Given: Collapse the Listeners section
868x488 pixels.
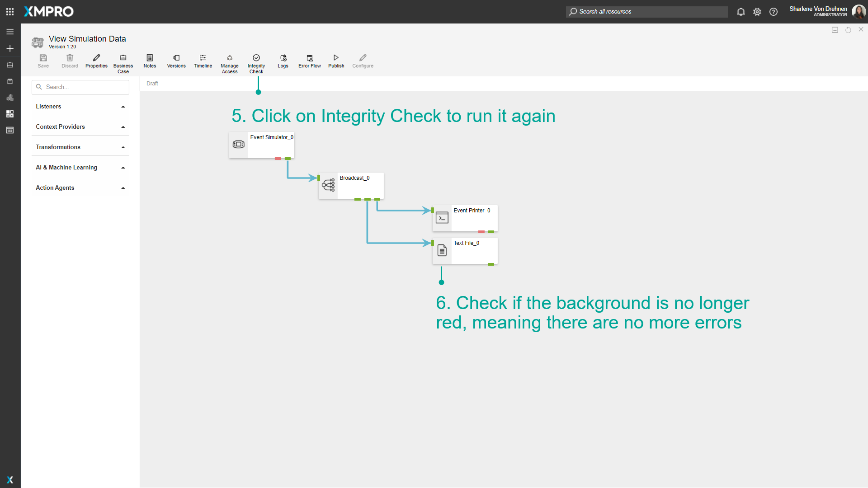Looking at the screenshot, I should tap(123, 107).
